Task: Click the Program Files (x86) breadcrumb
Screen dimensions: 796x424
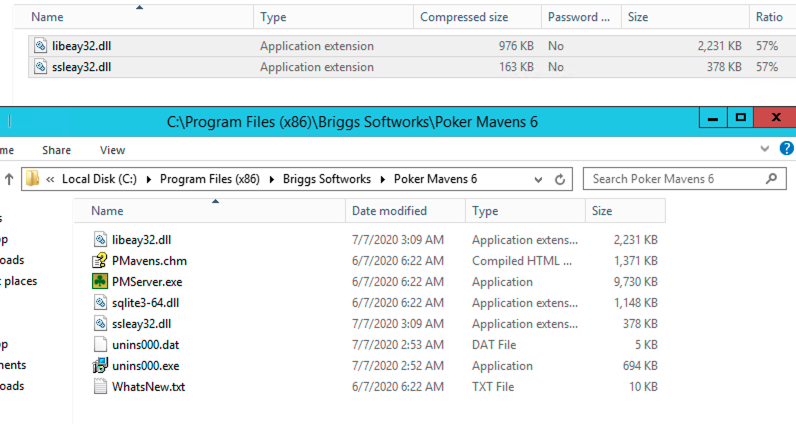Action: (210, 180)
